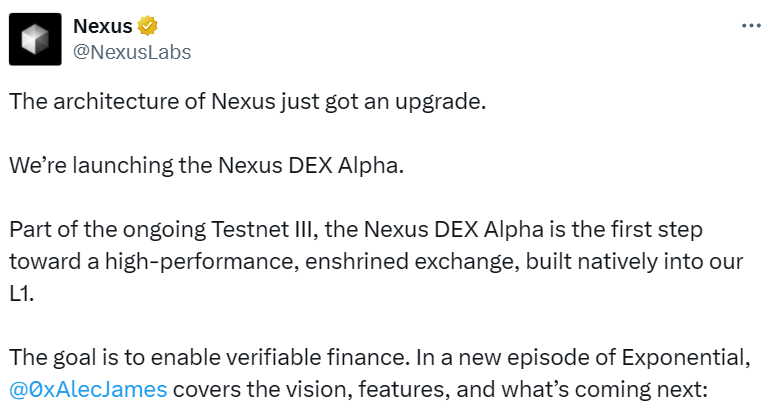Viewport: 764px width, 406px height.
Task: Click the gold verified badge
Action: pyautogui.click(x=147, y=26)
